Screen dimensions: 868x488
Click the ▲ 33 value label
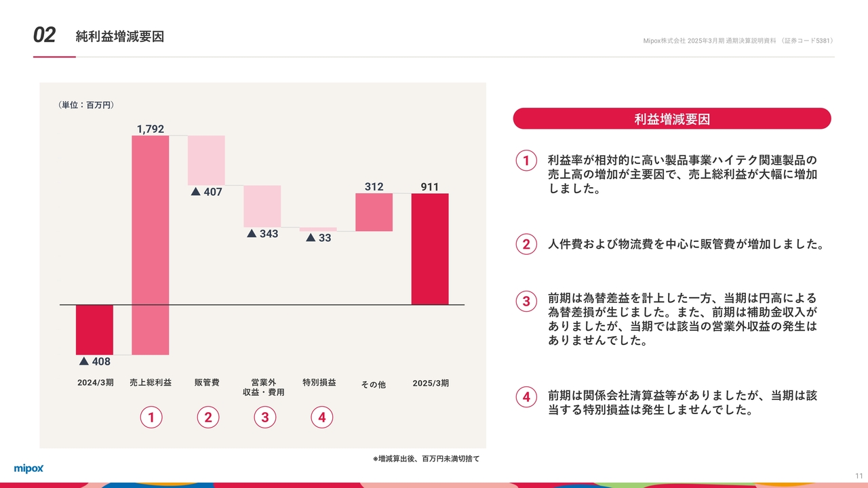coord(318,238)
